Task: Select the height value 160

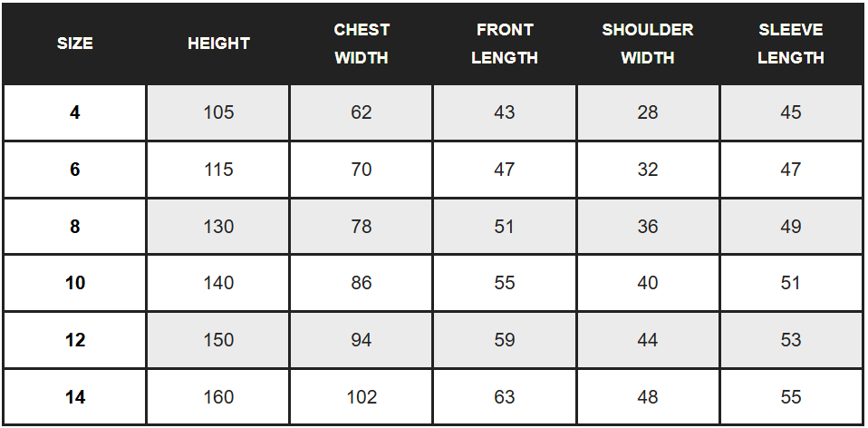Action: 218,397
